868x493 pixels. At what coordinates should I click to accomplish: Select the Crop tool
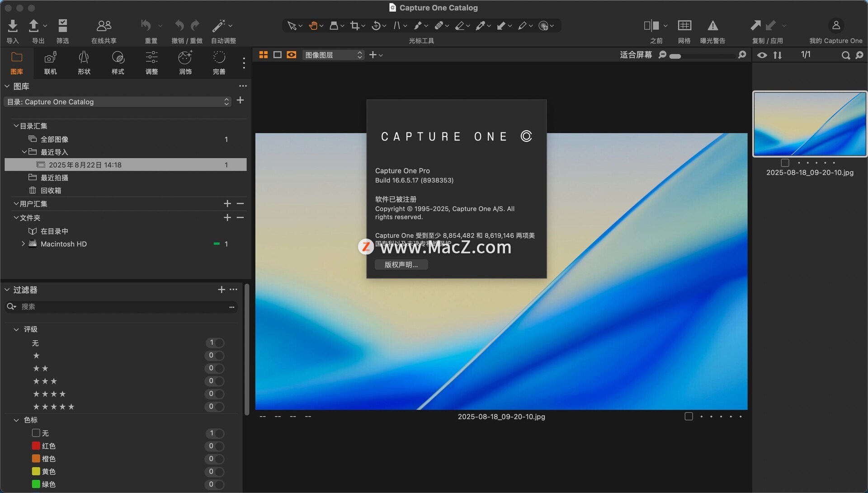tap(354, 26)
